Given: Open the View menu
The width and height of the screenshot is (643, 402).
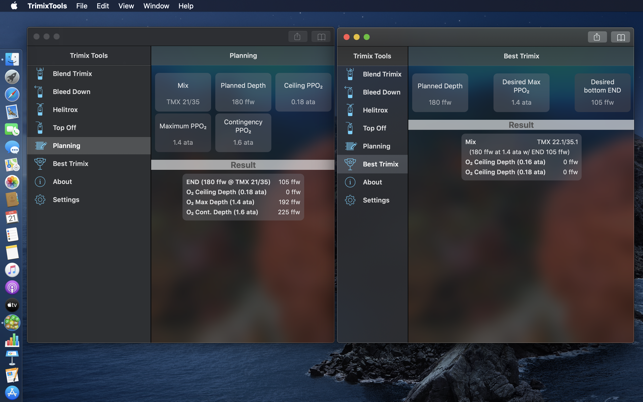Looking at the screenshot, I should [x=126, y=6].
